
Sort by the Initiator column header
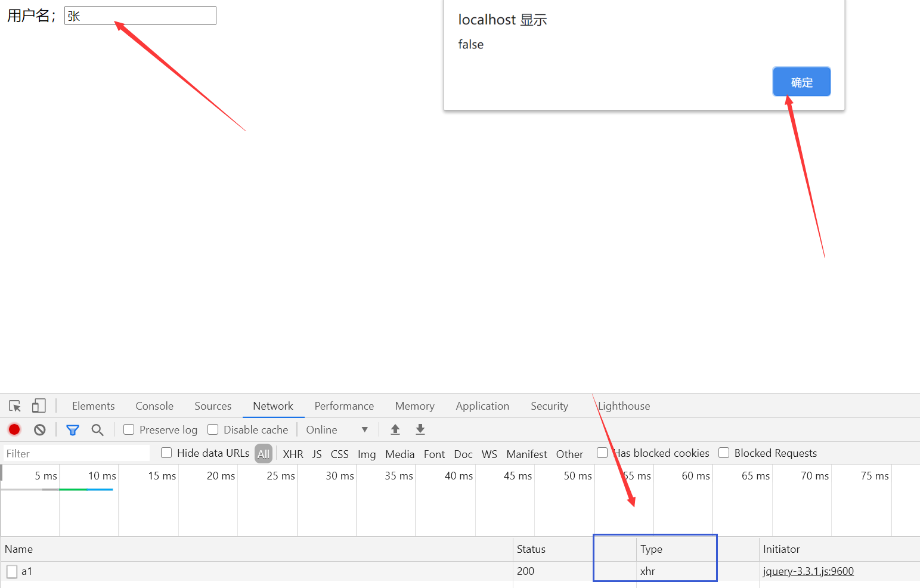coord(840,549)
